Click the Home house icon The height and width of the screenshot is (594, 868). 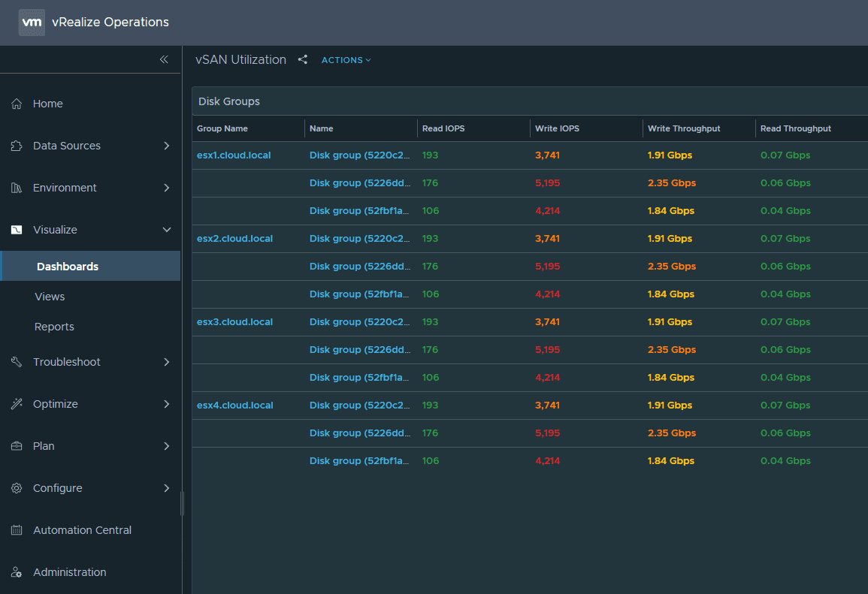point(17,104)
